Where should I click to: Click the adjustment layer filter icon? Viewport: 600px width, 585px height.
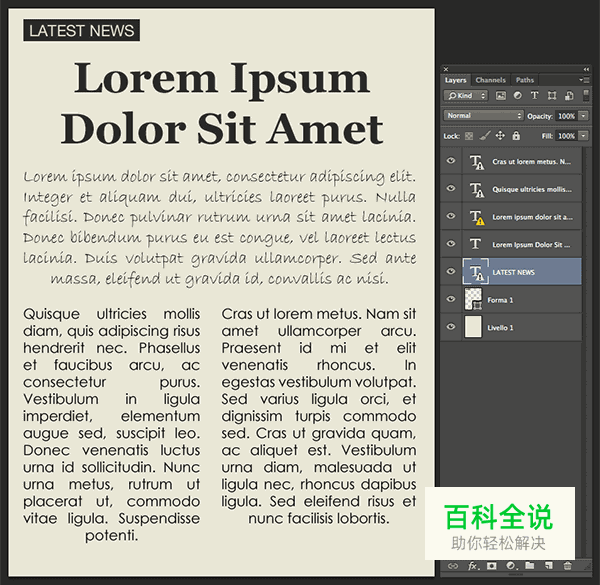(518, 96)
